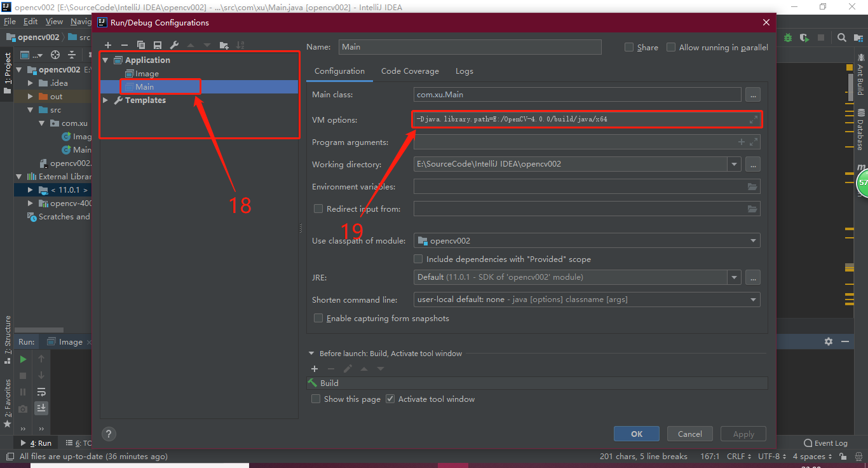The width and height of the screenshot is (868, 468).
Task: Enable Allow running in parallel
Action: click(x=671, y=47)
